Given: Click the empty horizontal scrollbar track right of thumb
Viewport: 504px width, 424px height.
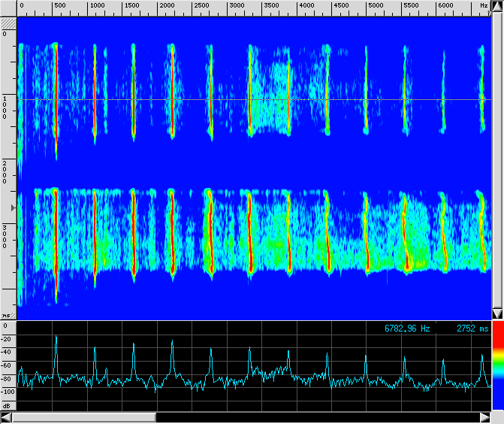Looking at the screenshot, I should (315, 417).
